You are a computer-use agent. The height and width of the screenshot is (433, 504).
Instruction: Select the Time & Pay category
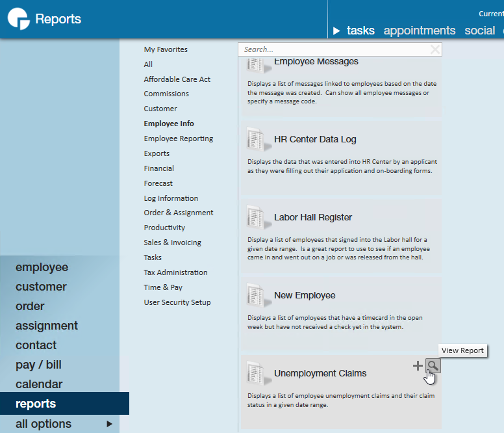(x=163, y=287)
